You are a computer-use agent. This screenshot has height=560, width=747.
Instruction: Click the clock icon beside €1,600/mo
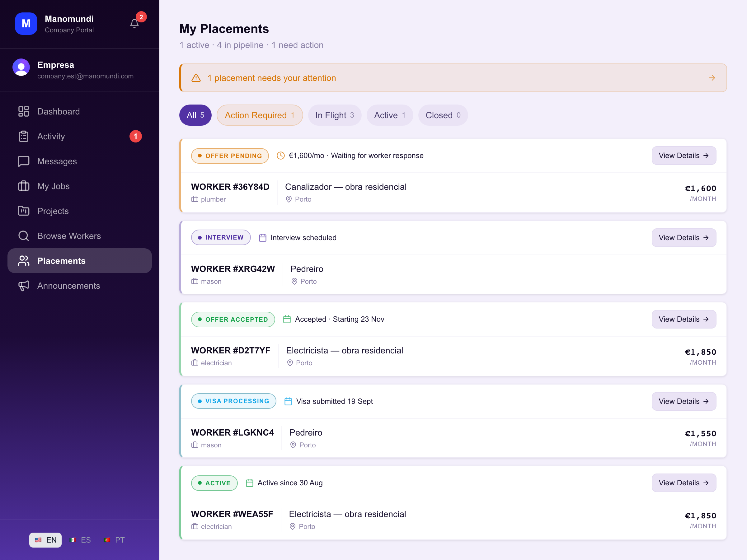tap(281, 156)
